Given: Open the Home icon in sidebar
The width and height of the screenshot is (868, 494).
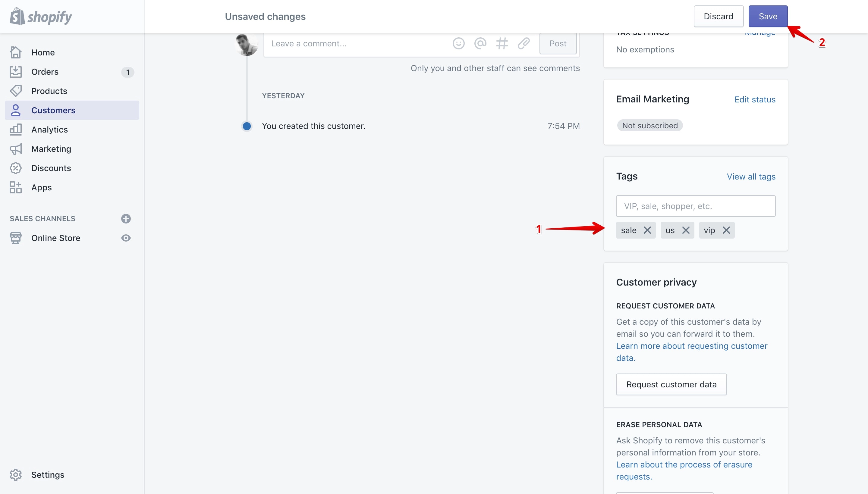Looking at the screenshot, I should click(16, 52).
